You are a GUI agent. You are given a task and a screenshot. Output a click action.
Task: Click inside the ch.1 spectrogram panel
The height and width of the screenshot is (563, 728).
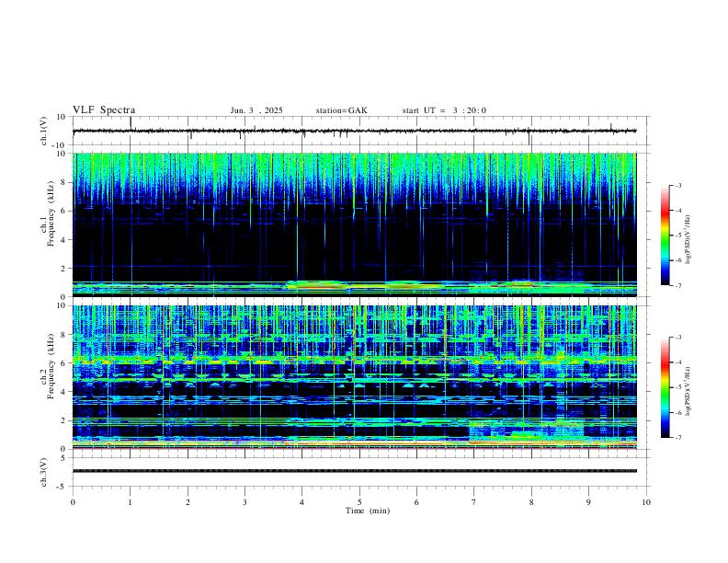[355, 224]
